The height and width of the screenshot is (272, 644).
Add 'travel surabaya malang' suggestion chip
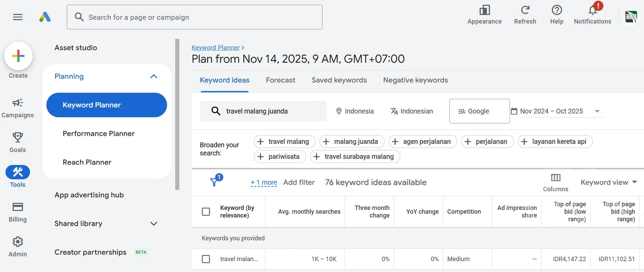pyautogui.click(x=355, y=156)
